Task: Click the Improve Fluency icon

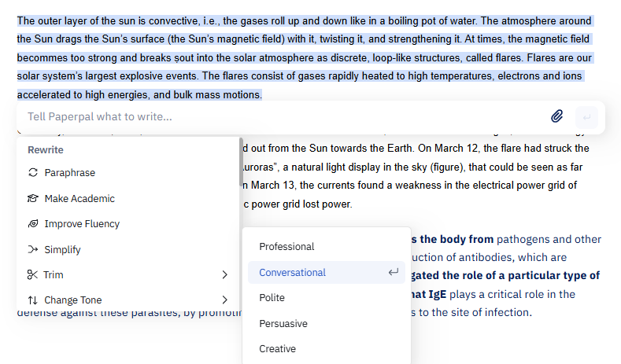Action: (x=33, y=223)
